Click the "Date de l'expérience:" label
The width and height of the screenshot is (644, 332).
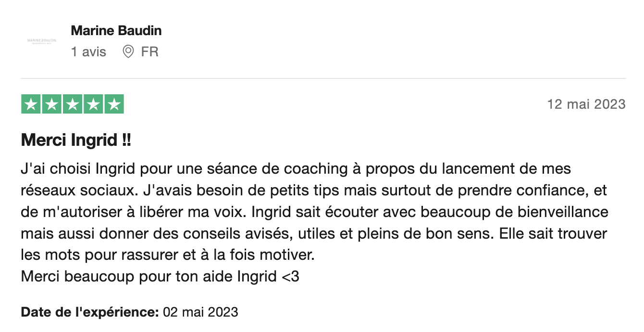coord(90,312)
